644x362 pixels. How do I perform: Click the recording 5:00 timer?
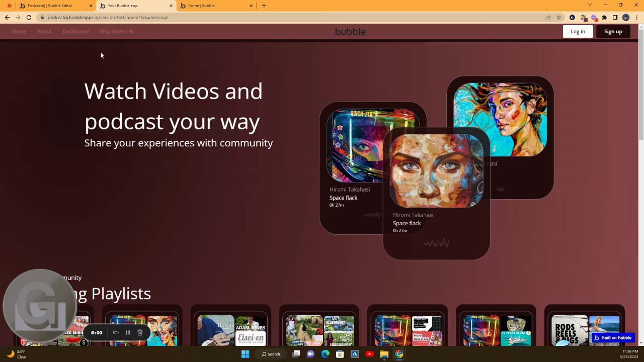click(97, 332)
